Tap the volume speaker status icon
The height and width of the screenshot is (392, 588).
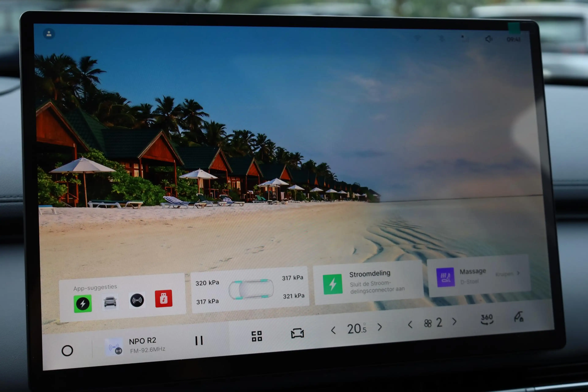[489, 39]
